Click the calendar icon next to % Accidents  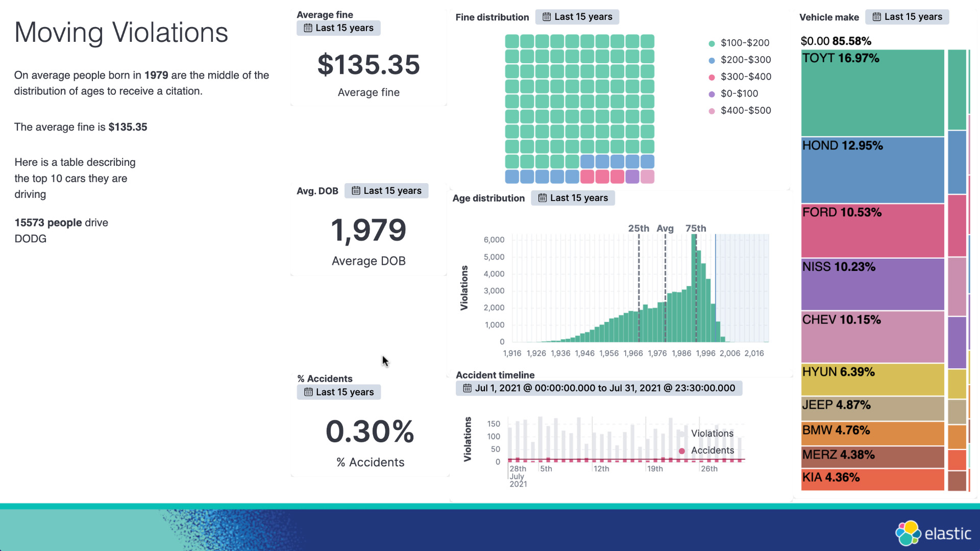[x=308, y=391]
